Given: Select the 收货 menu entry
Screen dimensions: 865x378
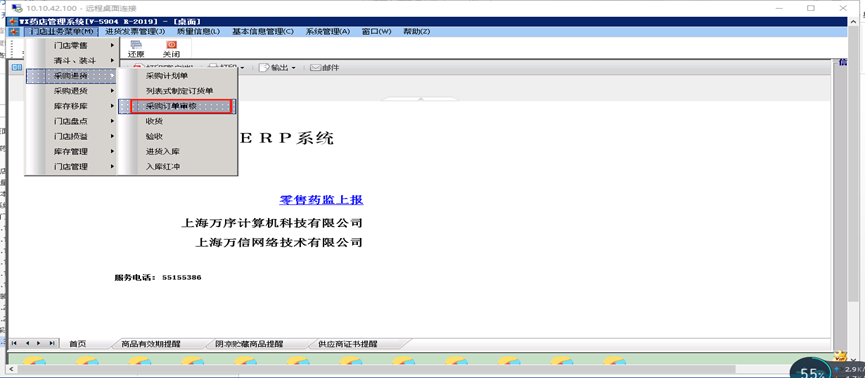Looking at the screenshot, I should click(178, 121).
